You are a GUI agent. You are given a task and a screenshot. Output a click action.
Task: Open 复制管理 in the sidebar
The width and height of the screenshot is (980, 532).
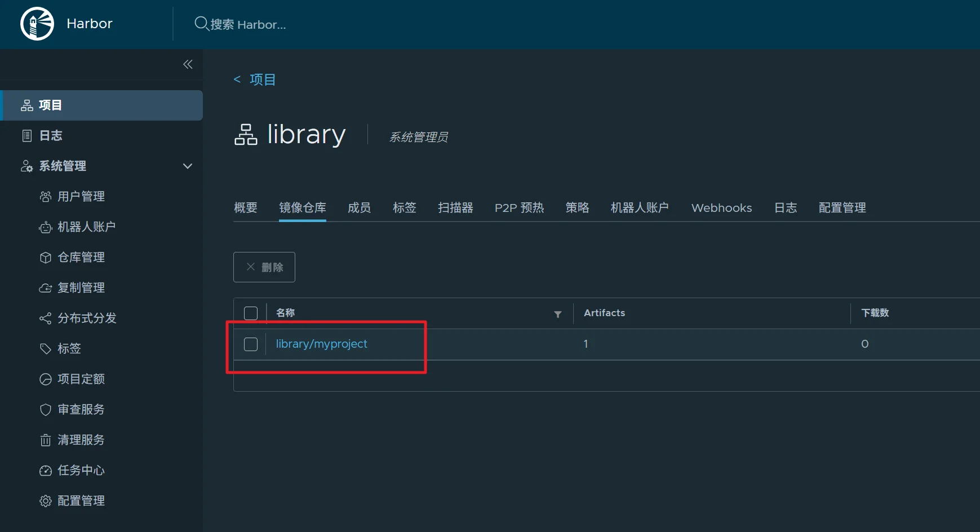click(81, 288)
